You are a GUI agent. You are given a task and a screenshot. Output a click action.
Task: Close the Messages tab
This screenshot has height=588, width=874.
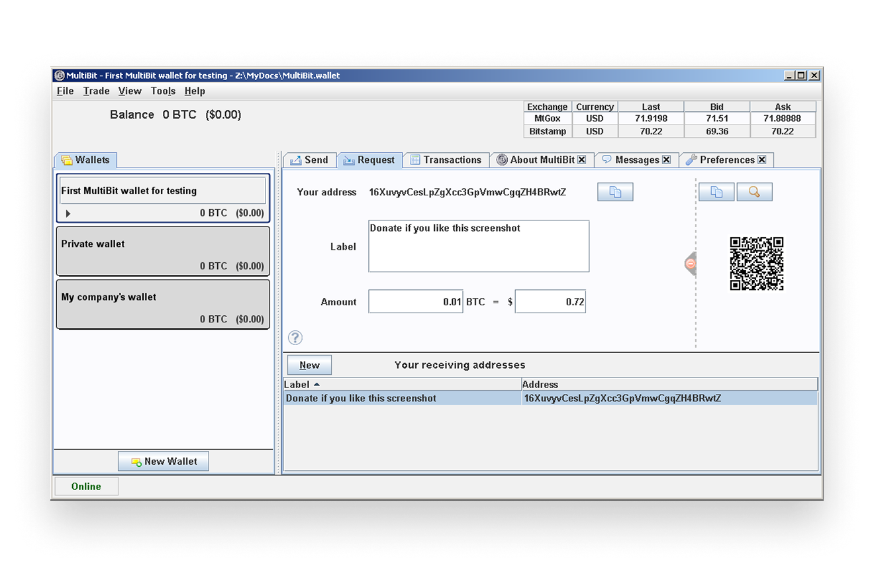pyautogui.click(x=666, y=160)
